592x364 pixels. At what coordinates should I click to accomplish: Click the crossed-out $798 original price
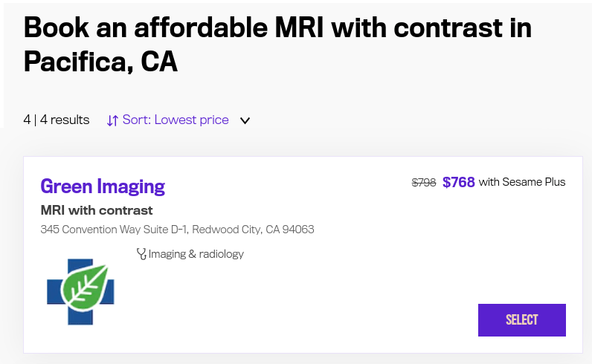pos(424,183)
